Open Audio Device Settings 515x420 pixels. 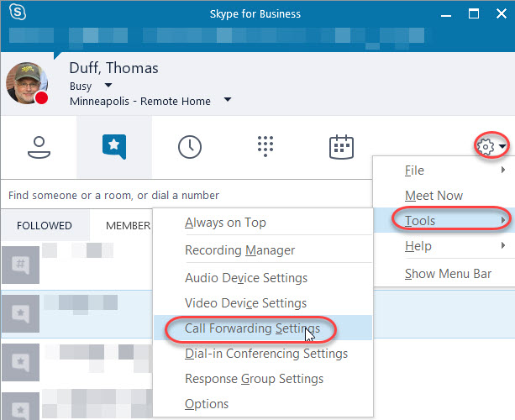pos(263,278)
